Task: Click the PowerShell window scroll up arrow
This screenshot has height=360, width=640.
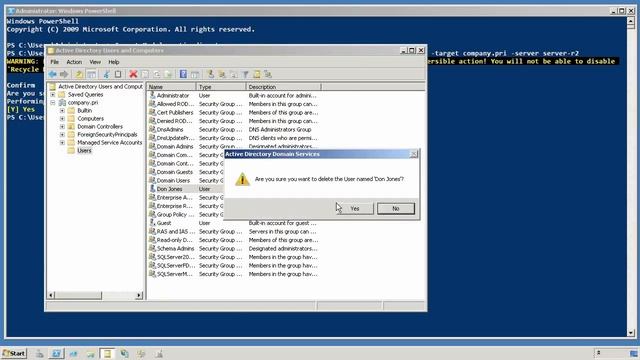Action: (x=631, y=21)
